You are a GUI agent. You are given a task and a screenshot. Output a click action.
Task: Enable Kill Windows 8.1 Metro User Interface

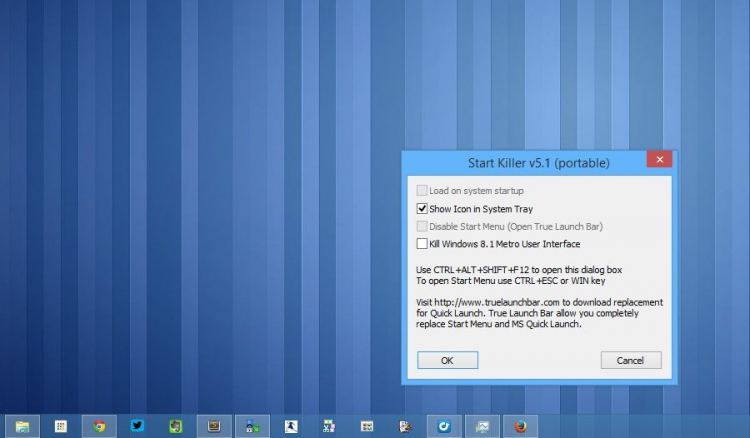pyautogui.click(x=422, y=243)
